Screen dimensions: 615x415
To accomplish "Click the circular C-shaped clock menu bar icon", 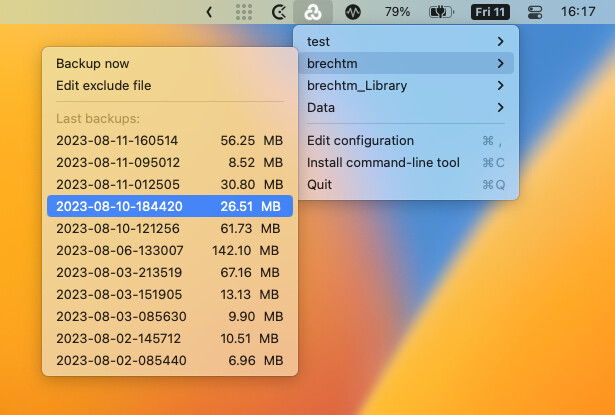I will [279, 12].
